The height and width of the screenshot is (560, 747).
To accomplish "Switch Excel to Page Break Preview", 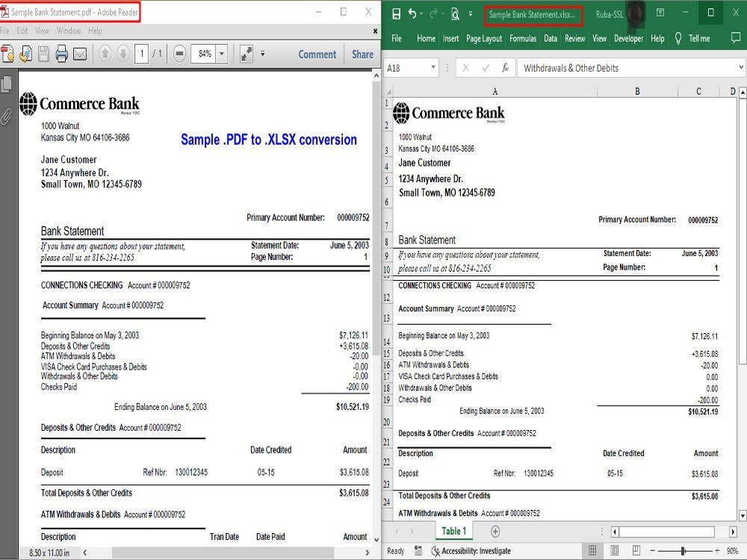I will (x=636, y=550).
